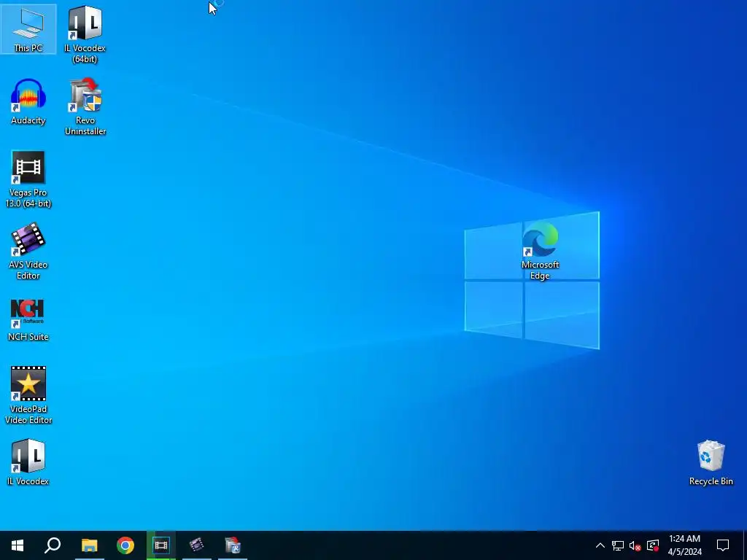Switch to Revo Uninstaller taskbar button
This screenshot has width=747, height=560.
tap(233, 545)
